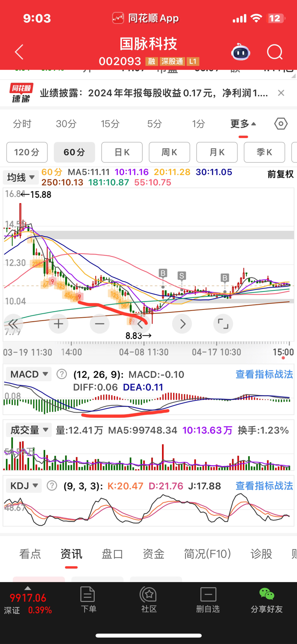Select 120分 period button

pos(27,152)
